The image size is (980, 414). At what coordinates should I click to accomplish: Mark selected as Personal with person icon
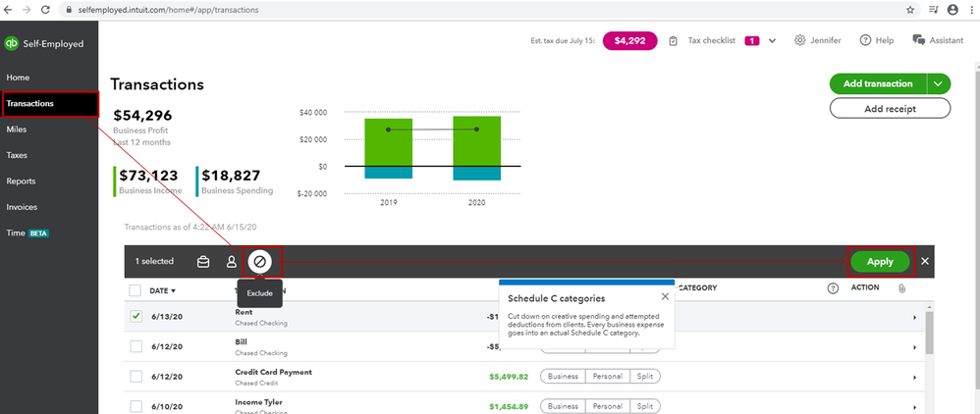(x=231, y=262)
